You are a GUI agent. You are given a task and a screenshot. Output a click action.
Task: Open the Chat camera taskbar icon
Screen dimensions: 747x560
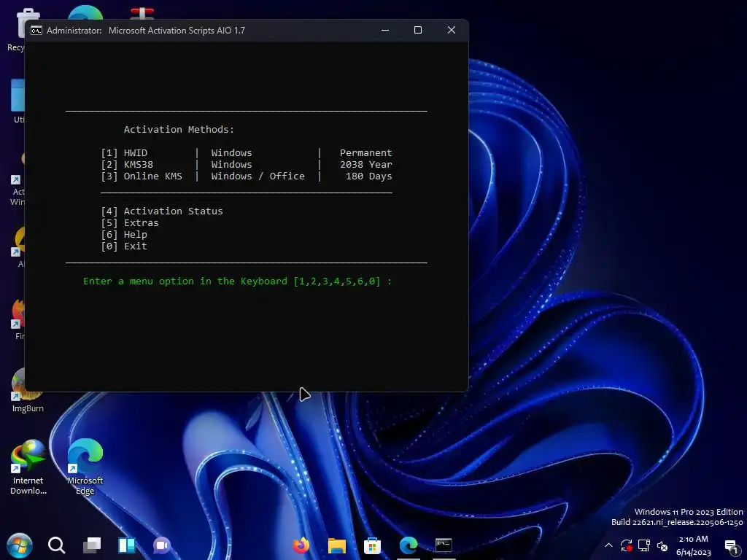pyautogui.click(x=162, y=545)
